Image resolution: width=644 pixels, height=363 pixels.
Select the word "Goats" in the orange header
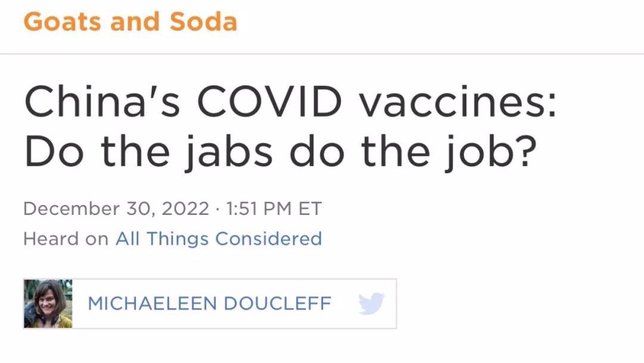click(x=62, y=21)
